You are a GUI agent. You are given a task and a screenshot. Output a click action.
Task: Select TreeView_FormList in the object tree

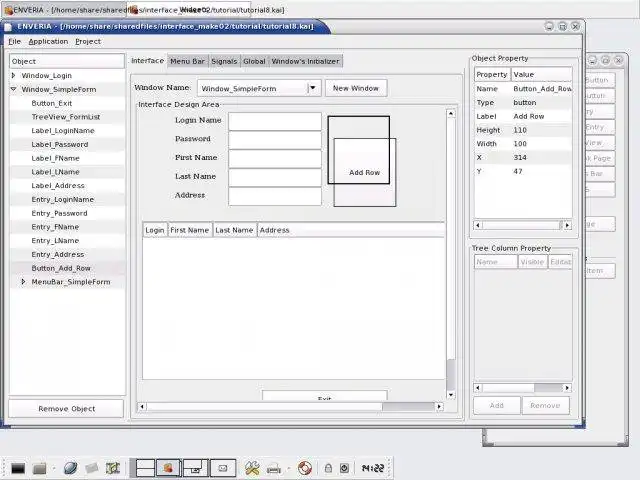66,117
